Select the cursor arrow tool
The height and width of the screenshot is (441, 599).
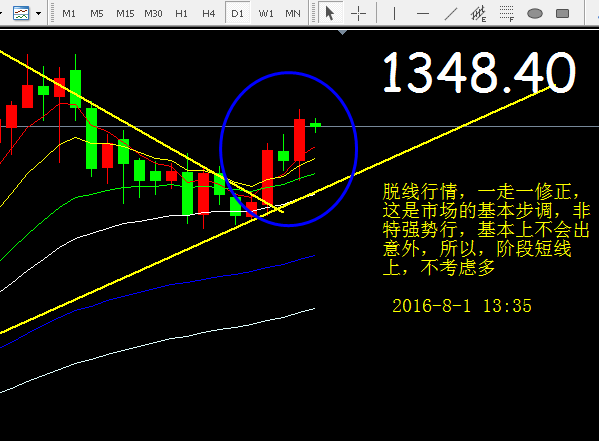pyautogui.click(x=330, y=13)
